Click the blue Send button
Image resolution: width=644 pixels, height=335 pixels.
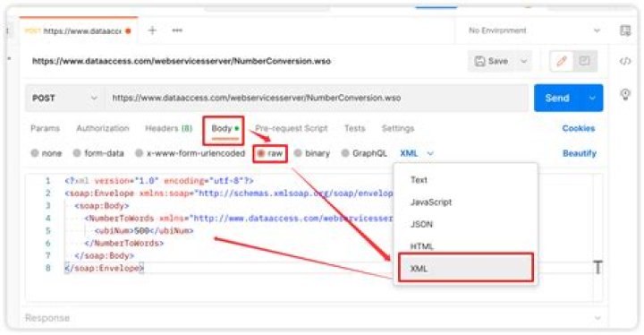tap(557, 98)
